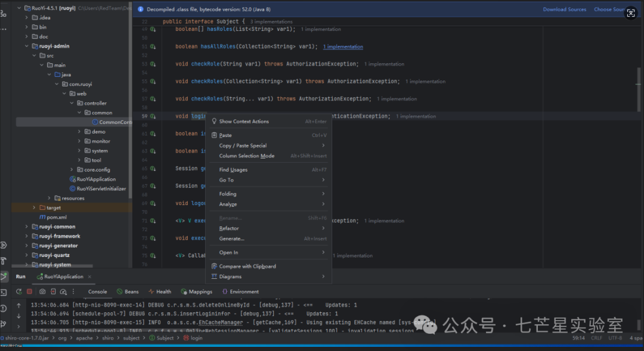
Task: Click implementation gutter icon on line 55
Action: [153, 81]
